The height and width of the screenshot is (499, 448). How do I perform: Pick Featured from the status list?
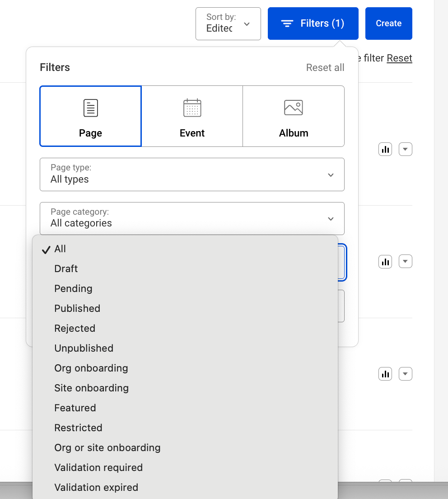coord(75,408)
